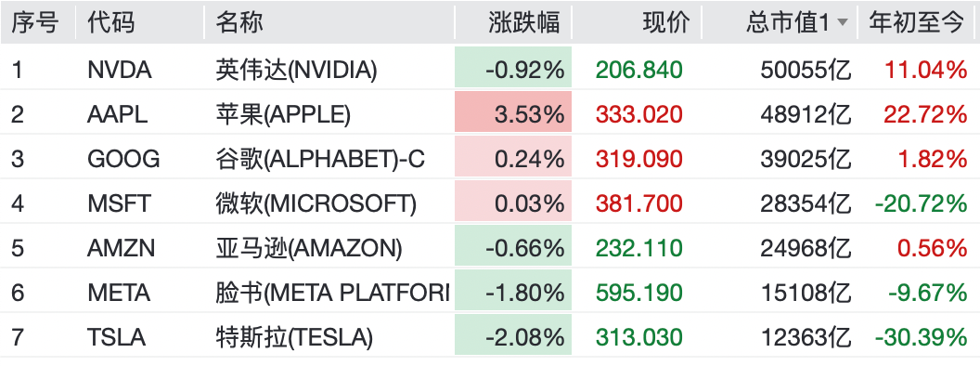The image size is (980, 366).
Task: Click Tesla's price 313.030
Action: (x=638, y=338)
